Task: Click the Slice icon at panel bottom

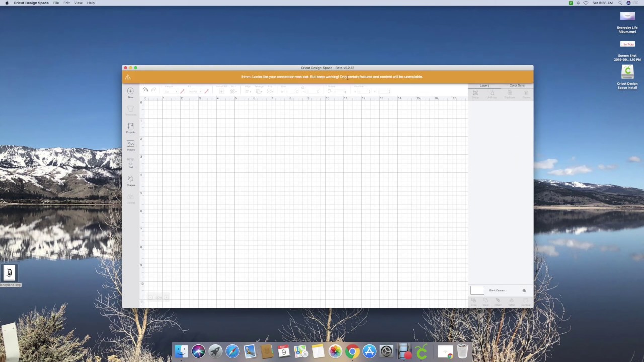Action: click(473, 301)
